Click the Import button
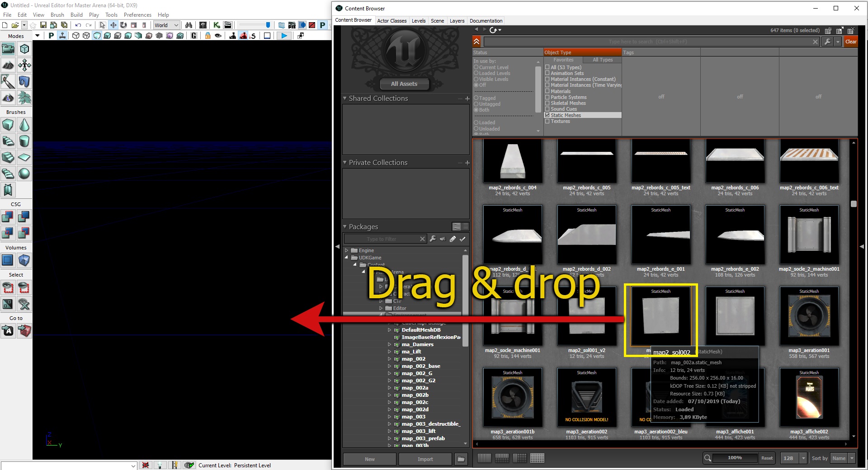 425,459
